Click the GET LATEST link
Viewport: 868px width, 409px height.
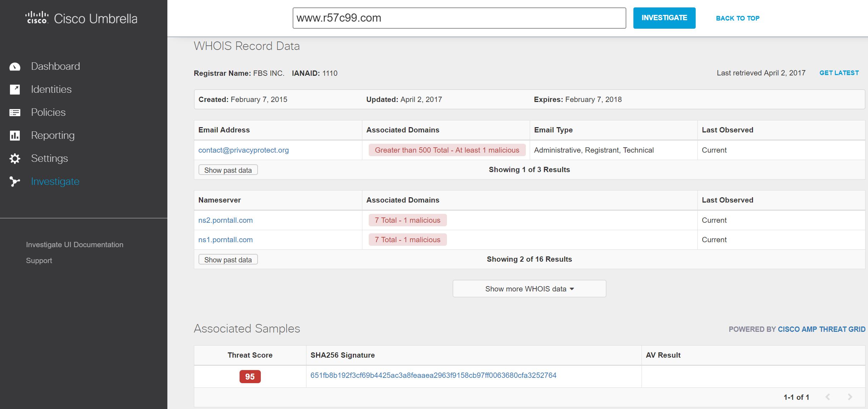(839, 73)
